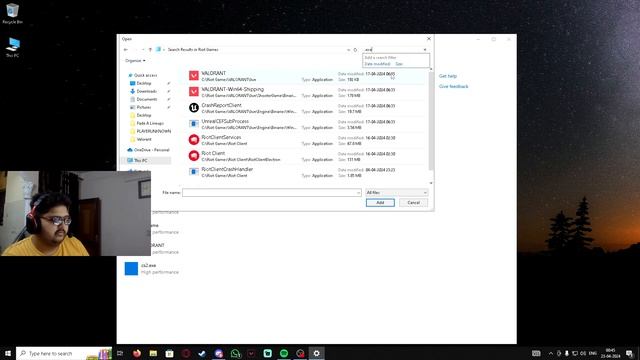Expand the address bar previous locations dropdown

click(348, 49)
